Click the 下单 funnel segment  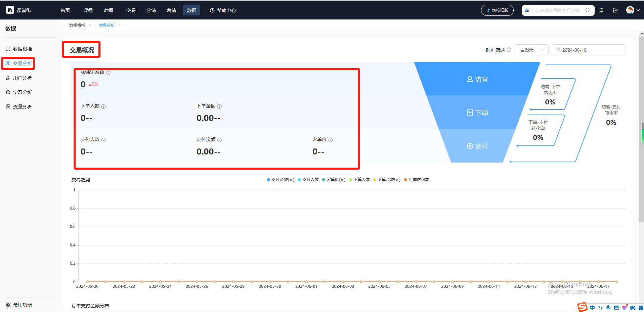click(477, 113)
